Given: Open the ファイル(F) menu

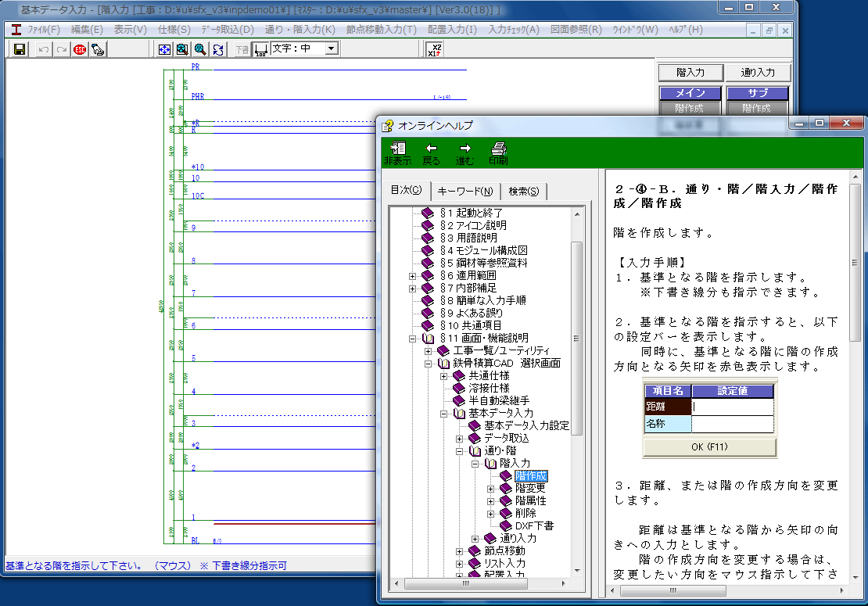Looking at the screenshot, I should point(44,30).
